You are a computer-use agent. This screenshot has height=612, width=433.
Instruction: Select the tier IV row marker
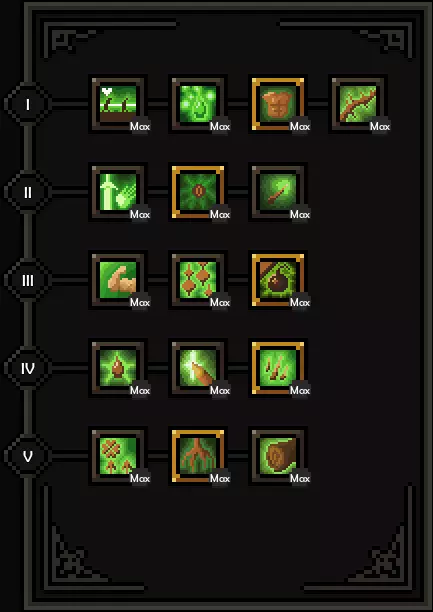[x=28, y=368]
